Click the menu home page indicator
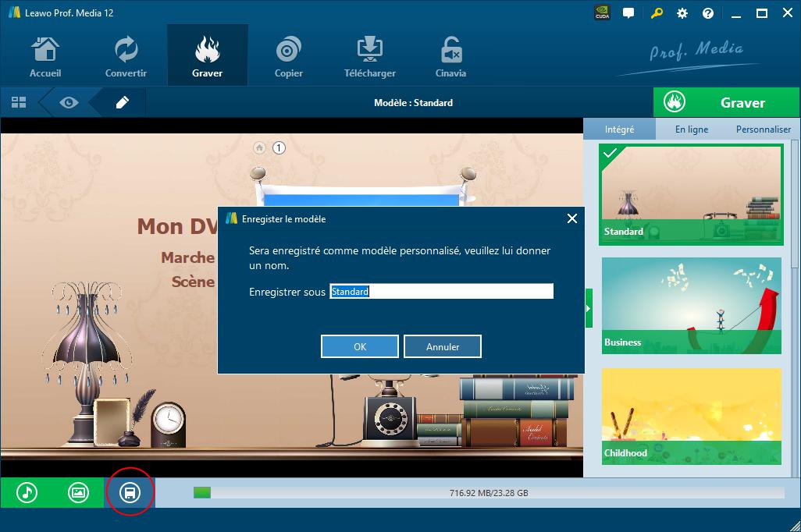 259,148
